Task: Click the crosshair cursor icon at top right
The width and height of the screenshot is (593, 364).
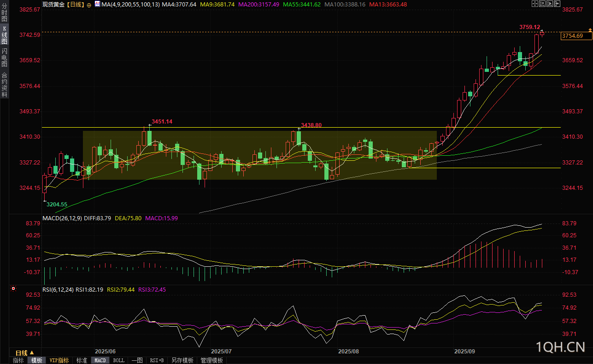Action: 534,4
